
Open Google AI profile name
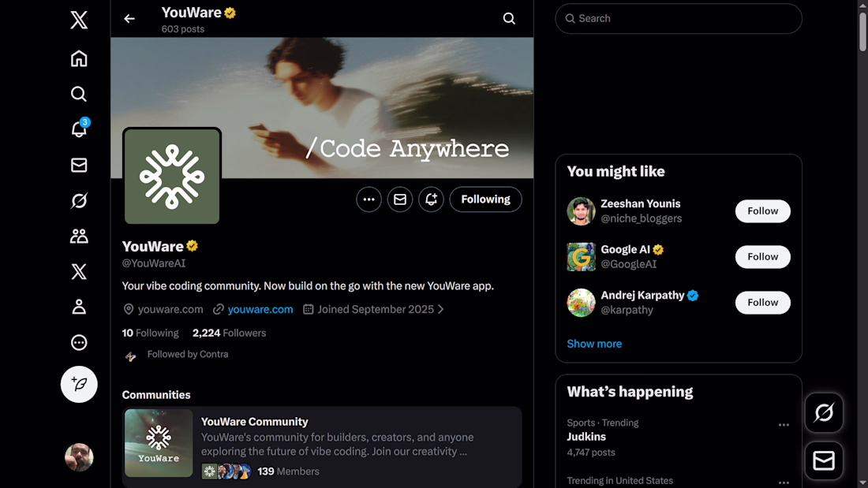click(625, 250)
